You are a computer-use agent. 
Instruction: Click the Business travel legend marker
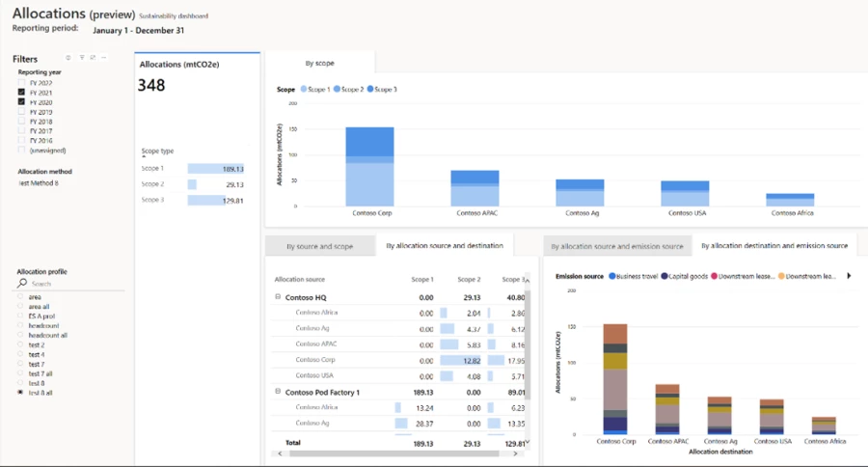(611, 276)
